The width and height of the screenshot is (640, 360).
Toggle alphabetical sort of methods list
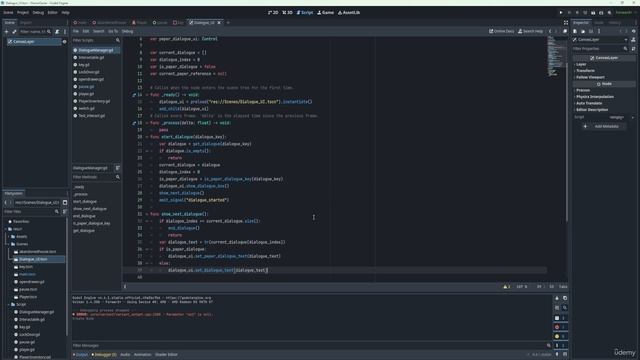(118, 168)
